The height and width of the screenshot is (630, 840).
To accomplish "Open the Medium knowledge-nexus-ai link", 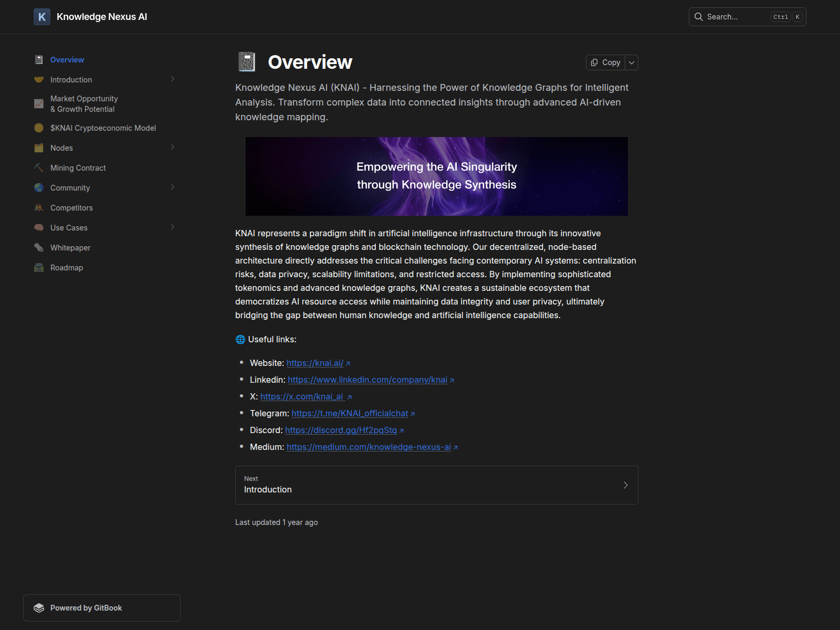I will click(x=369, y=447).
